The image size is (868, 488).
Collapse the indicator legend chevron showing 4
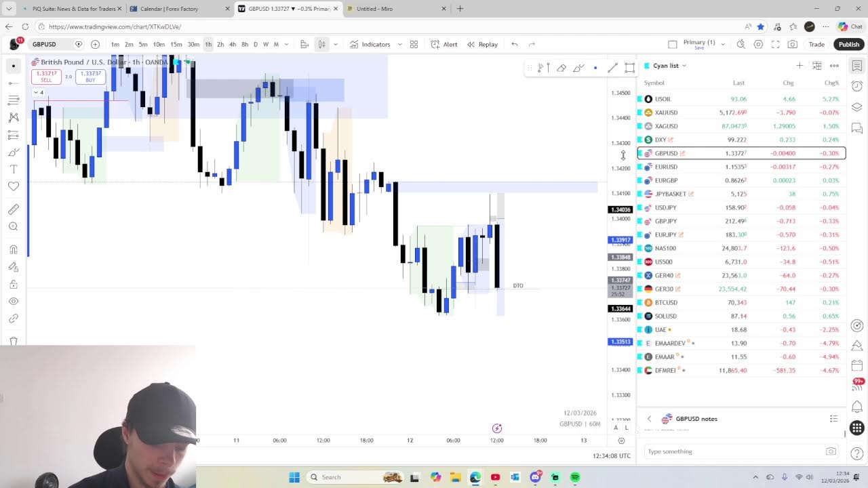pyautogui.click(x=39, y=92)
